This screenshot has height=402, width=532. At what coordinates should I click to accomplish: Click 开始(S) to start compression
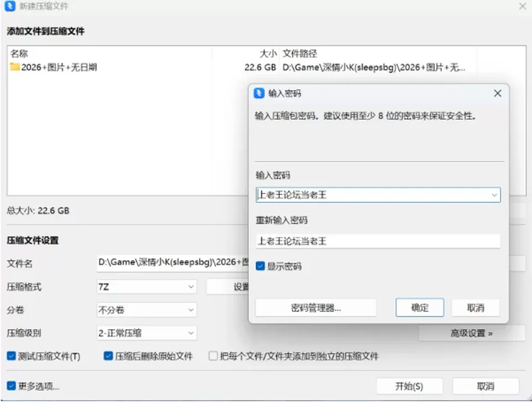pos(409,386)
